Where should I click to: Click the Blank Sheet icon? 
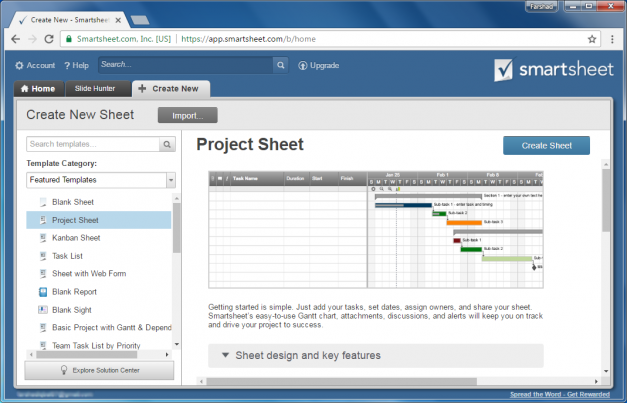(x=43, y=202)
